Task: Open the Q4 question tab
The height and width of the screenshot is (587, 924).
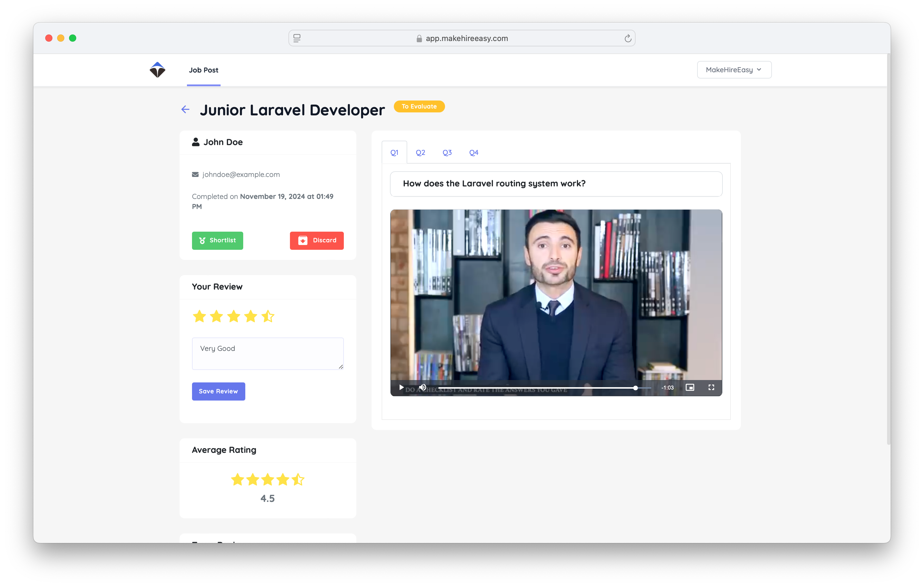Action: 474,153
